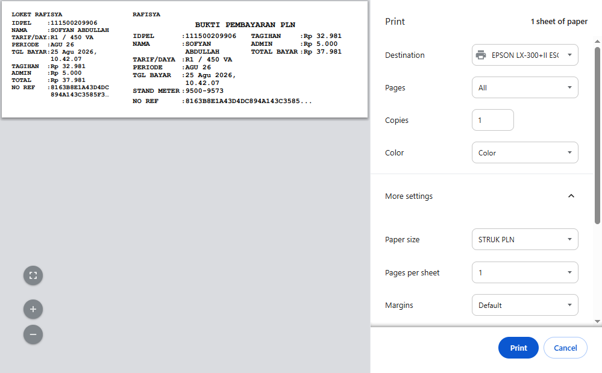Open the Pages dropdown set to All
The height and width of the screenshot is (373, 602).
[x=525, y=87]
